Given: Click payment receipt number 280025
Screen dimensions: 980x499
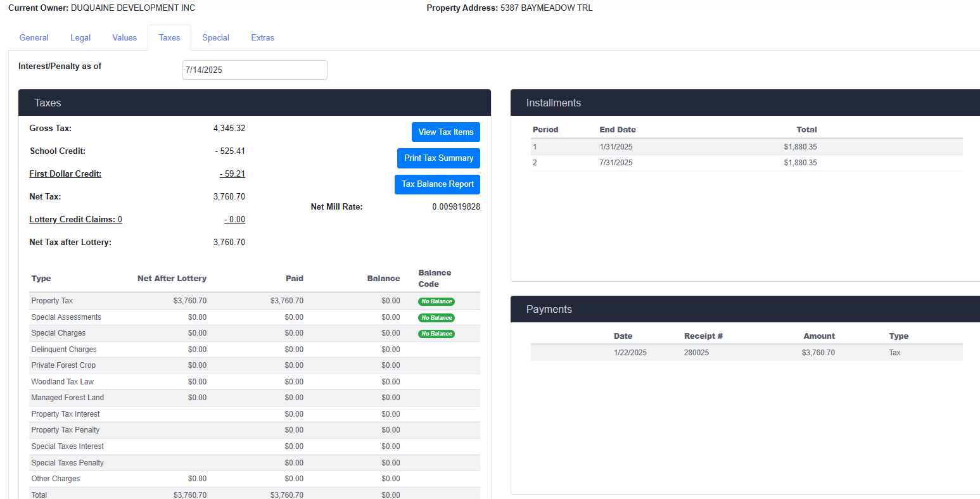Looking at the screenshot, I should click(696, 353).
